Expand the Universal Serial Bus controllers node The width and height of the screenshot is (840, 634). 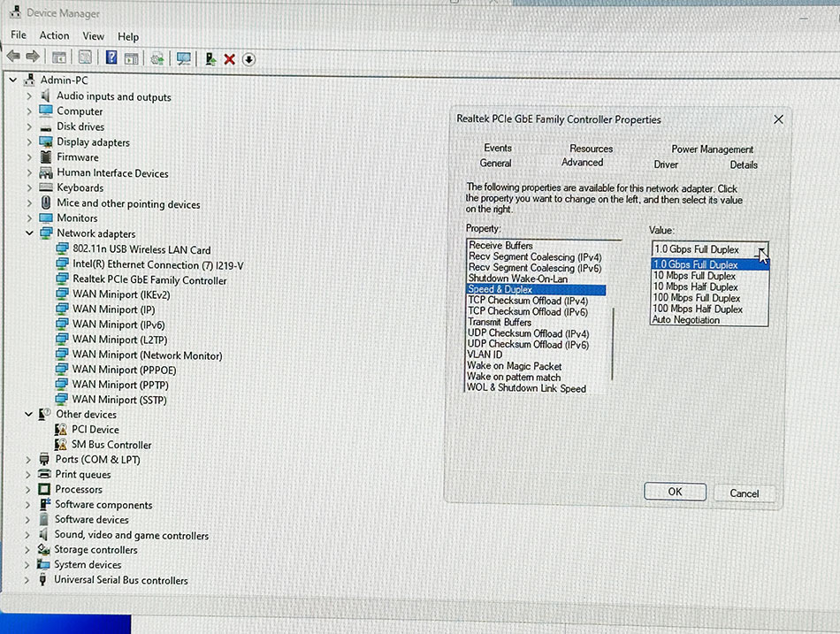pos(27,580)
